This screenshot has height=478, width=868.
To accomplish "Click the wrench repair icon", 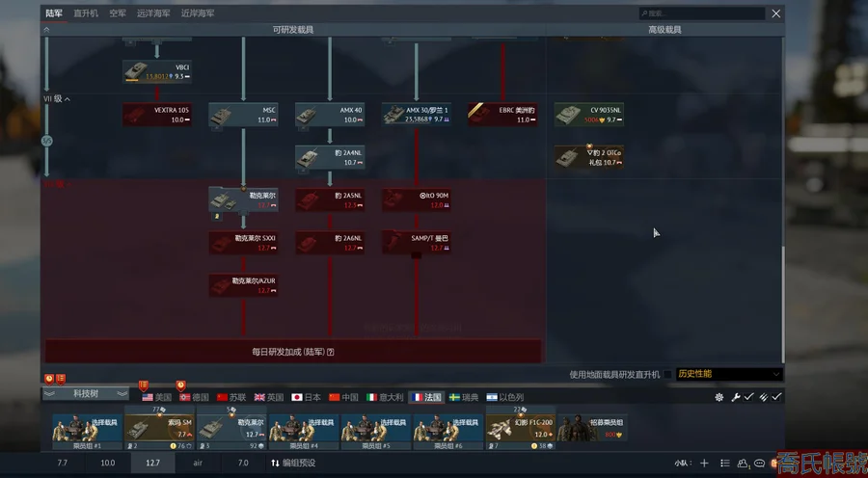I will pos(735,397).
